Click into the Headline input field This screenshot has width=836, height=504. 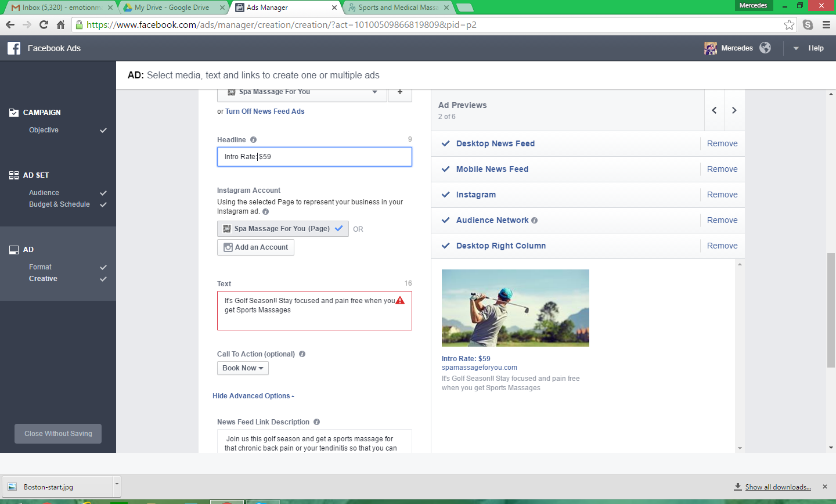point(315,157)
